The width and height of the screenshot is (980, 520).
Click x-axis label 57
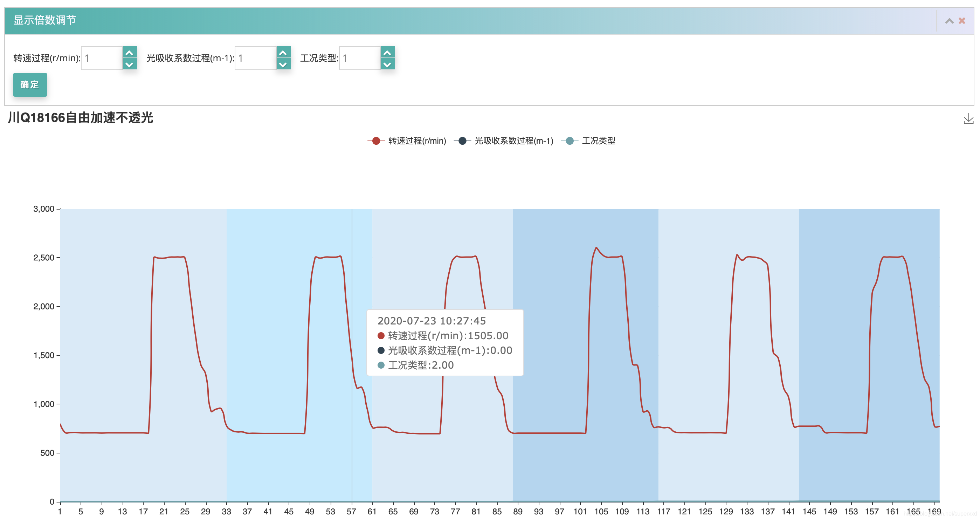pyautogui.click(x=352, y=512)
